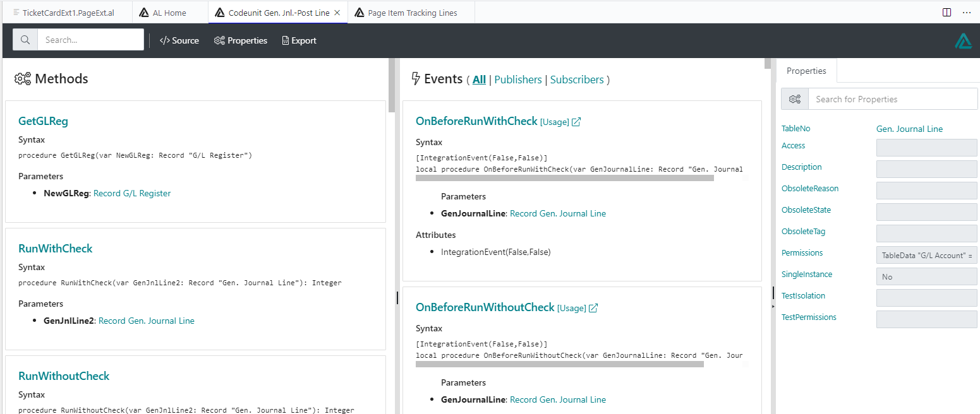
Task: Open TicketCardExt1.PageExt.al editor tab
Action: (x=68, y=13)
